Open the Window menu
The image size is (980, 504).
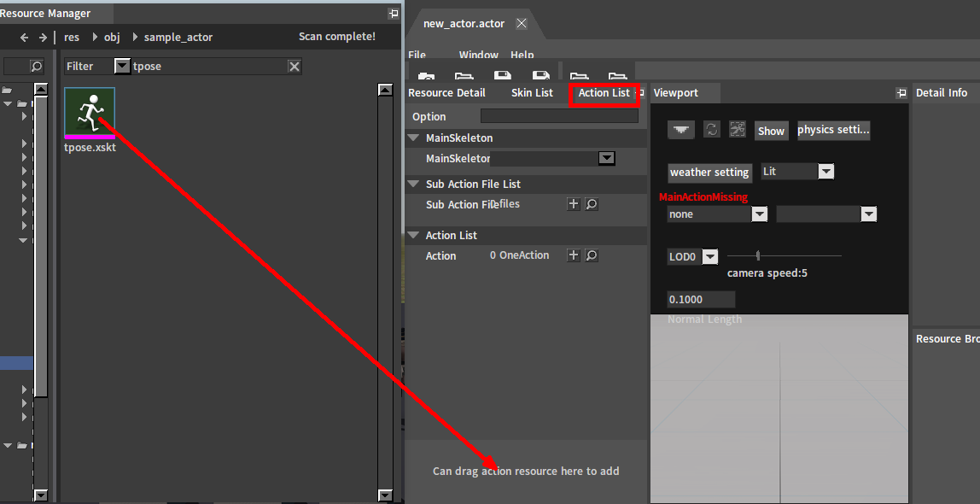point(478,56)
